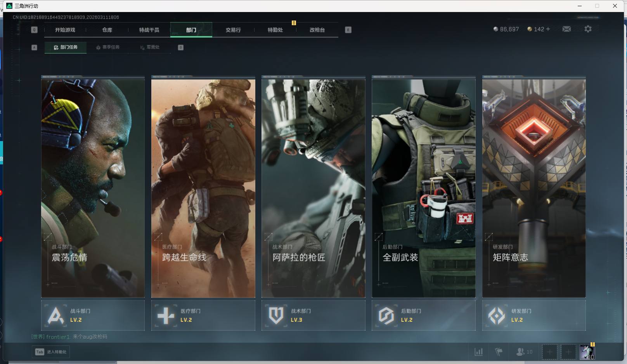Add currency via plus next to 142
Viewport: 627px width, 364px height.
tap(548, 29)
